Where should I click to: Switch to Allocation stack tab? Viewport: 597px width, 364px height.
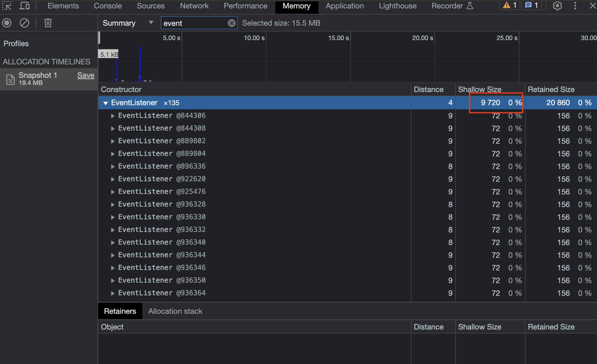(175, 311)
